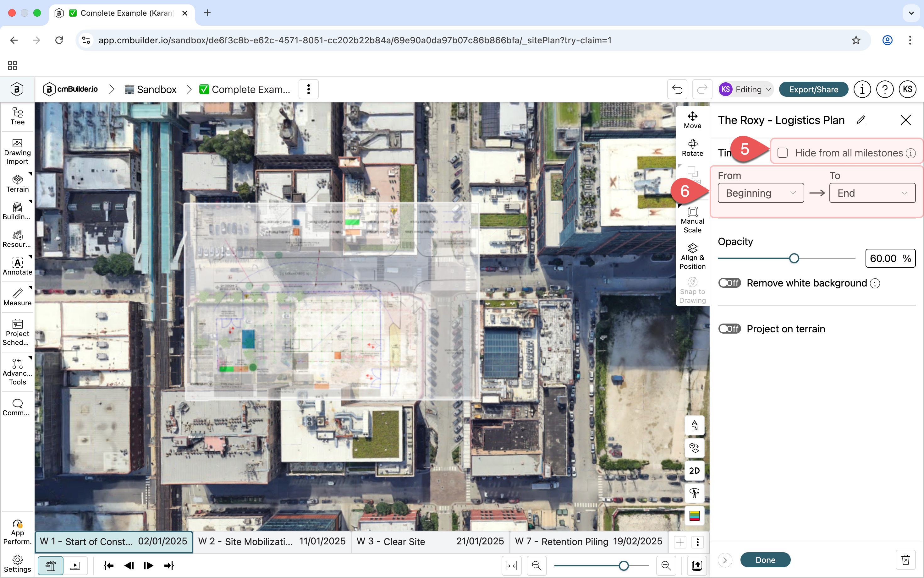Select the Terrain tool
924x578 pixels.
coord(17,184)
